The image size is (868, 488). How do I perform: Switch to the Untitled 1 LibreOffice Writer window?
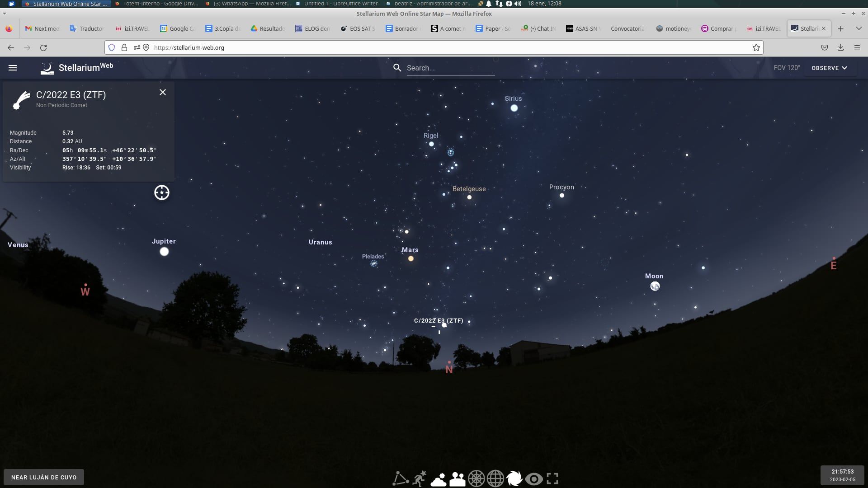coord(337,4)
